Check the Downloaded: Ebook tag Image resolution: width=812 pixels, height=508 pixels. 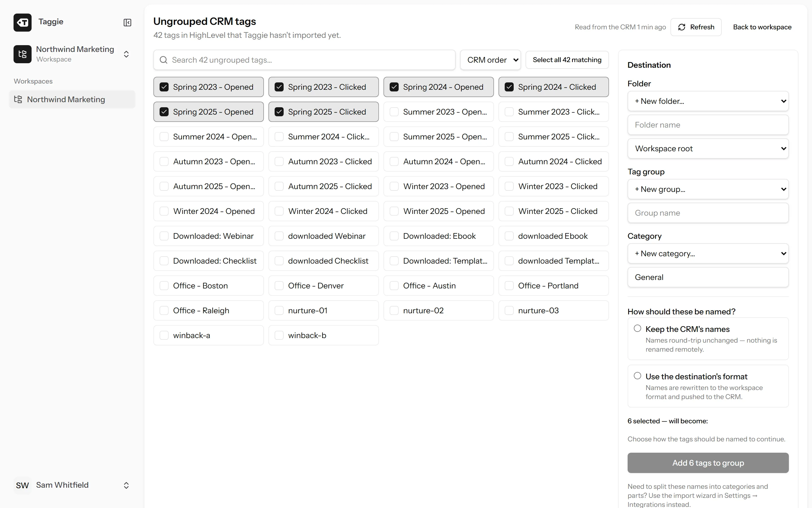(394, 236)
